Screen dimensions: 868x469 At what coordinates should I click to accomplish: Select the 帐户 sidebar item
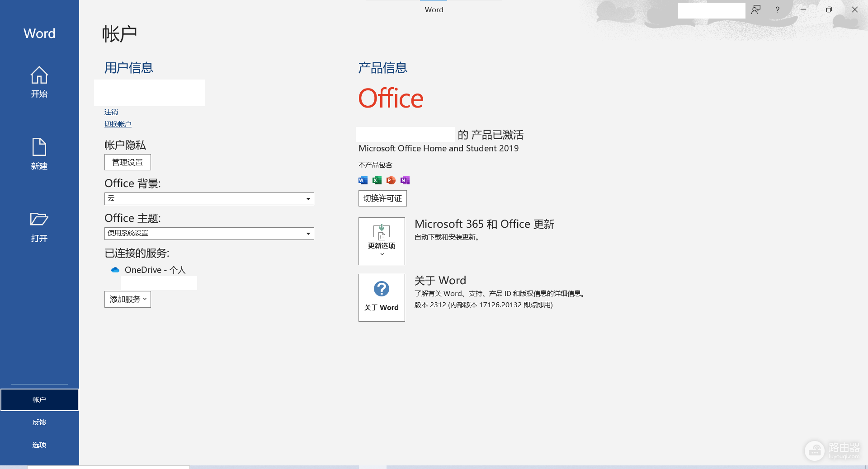(39, 400)
